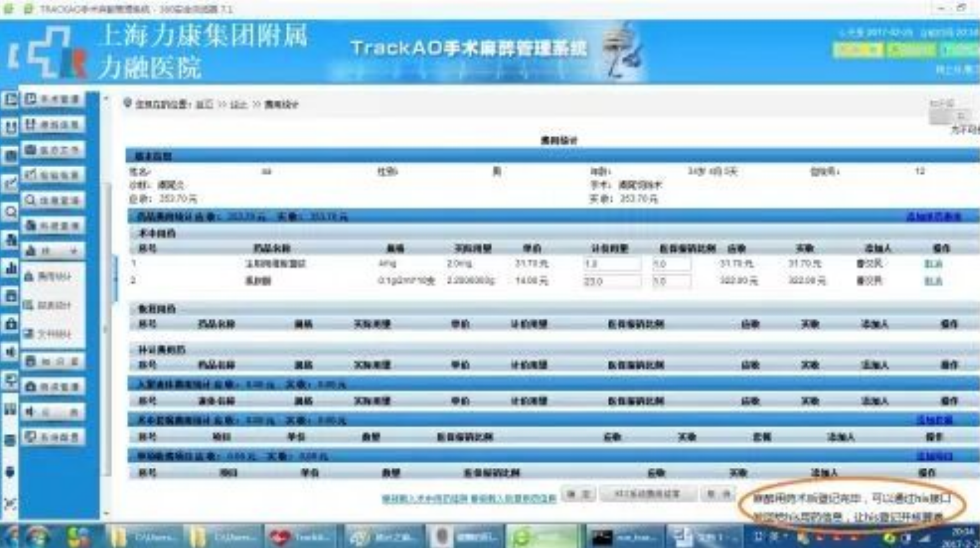Open the Windows Start button
The width and height of the screenshot is (980, 548).
38,536
